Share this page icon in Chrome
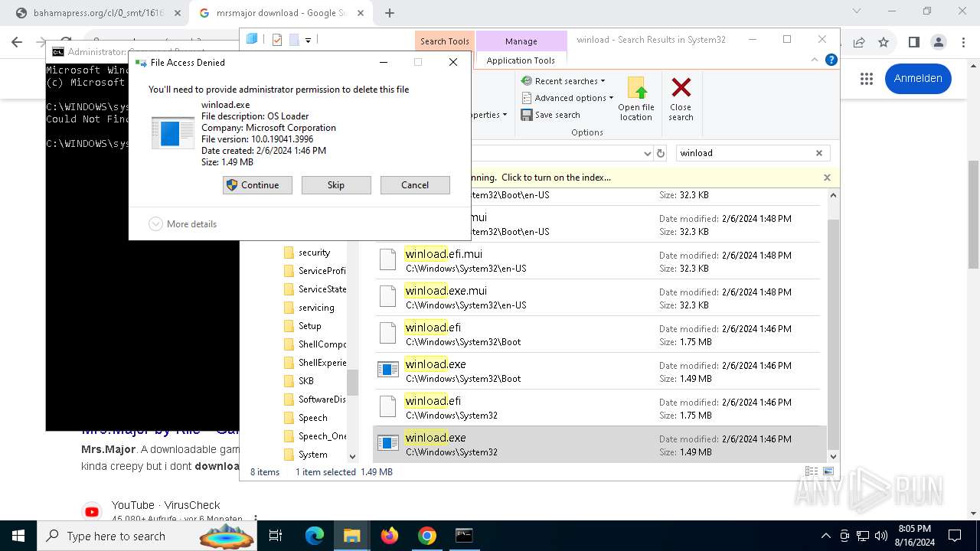 tap(859, 42)
